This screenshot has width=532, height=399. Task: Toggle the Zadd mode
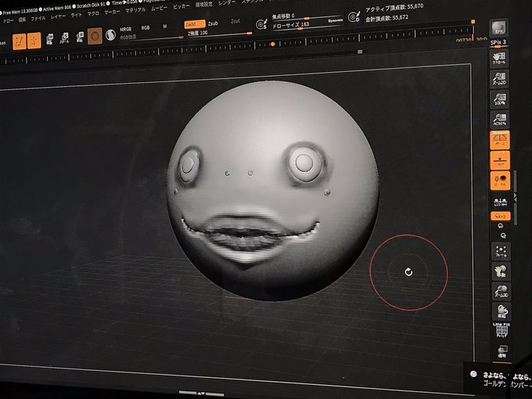(195, 24)
